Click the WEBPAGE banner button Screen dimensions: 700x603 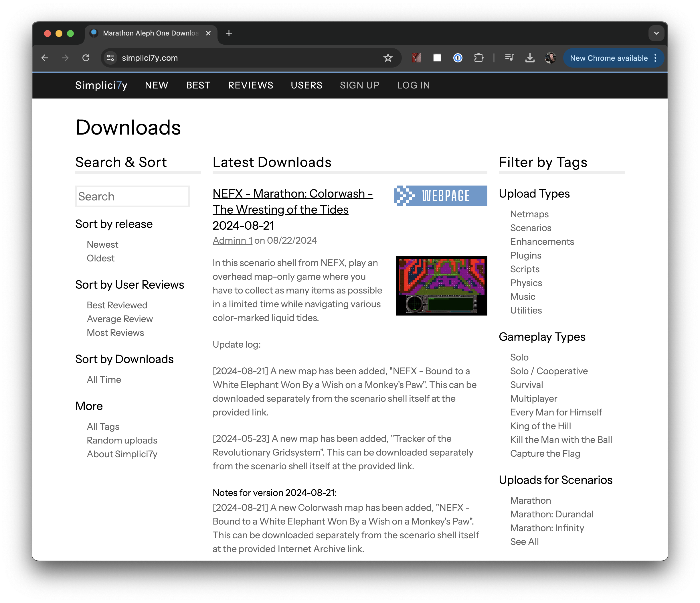[440, 196]
